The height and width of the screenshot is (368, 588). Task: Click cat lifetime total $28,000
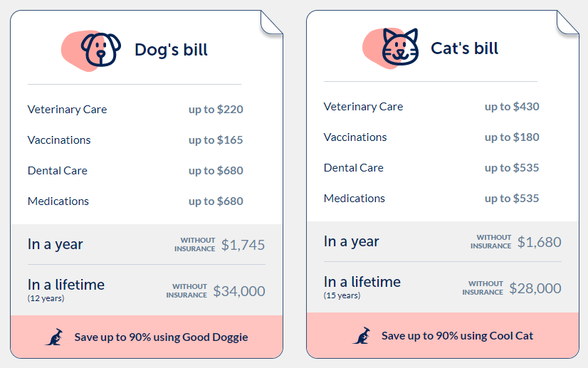coord(535,288)
